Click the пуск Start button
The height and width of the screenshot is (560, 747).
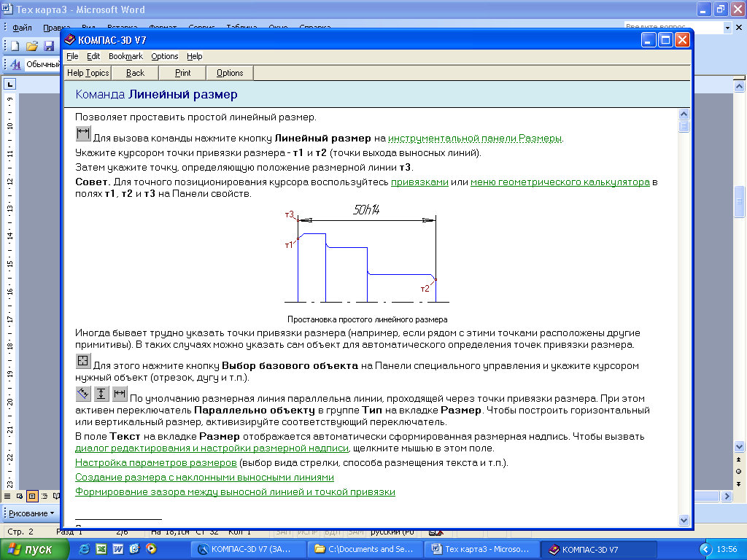[34, 549]
